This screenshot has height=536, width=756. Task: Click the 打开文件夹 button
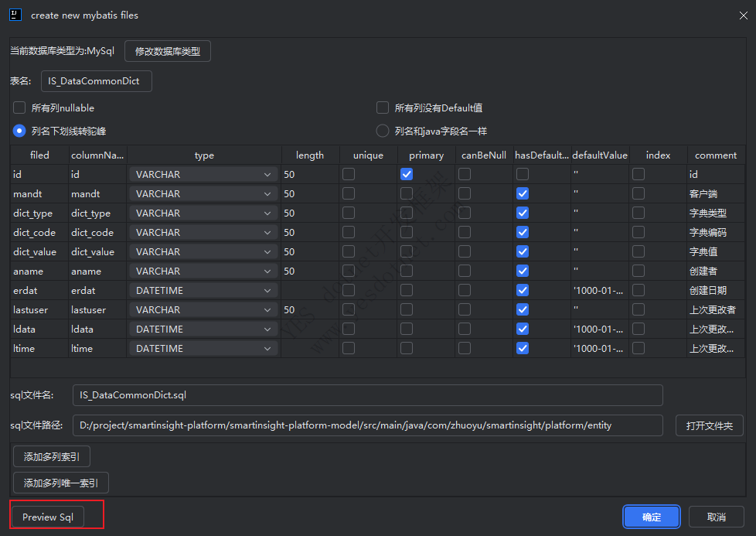tap(709, 425)
